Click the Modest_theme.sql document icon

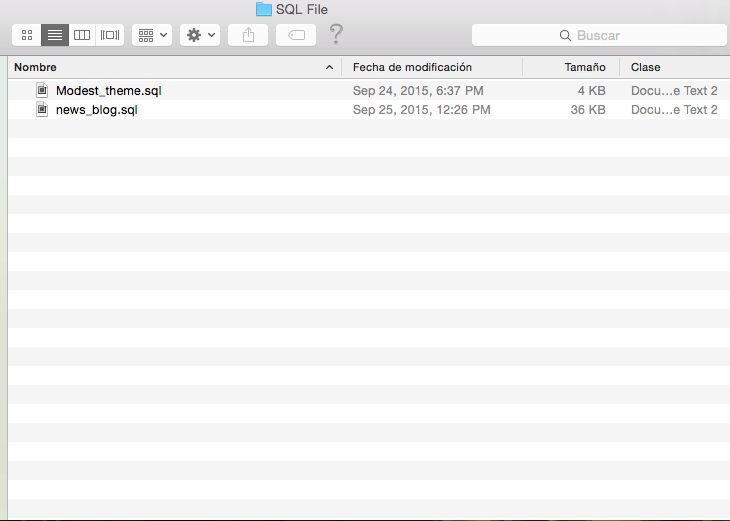click(x=42, y=90)
